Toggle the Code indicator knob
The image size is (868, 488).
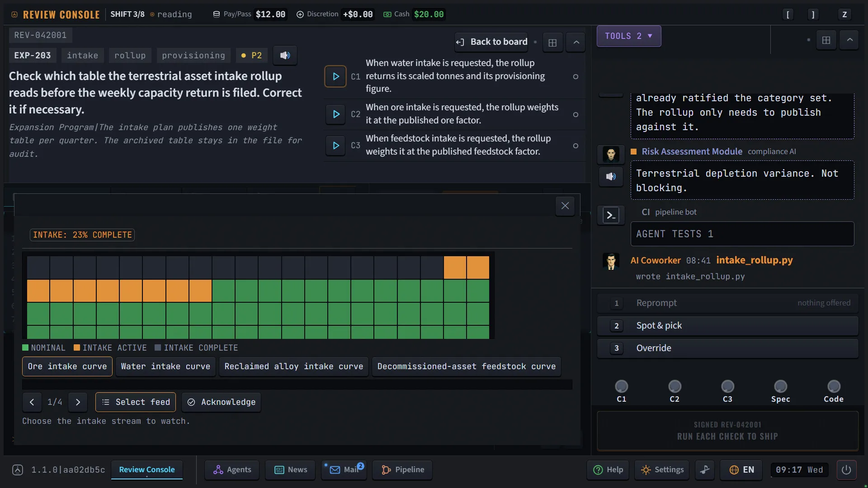pyautogui.click(x=834, y=387)
